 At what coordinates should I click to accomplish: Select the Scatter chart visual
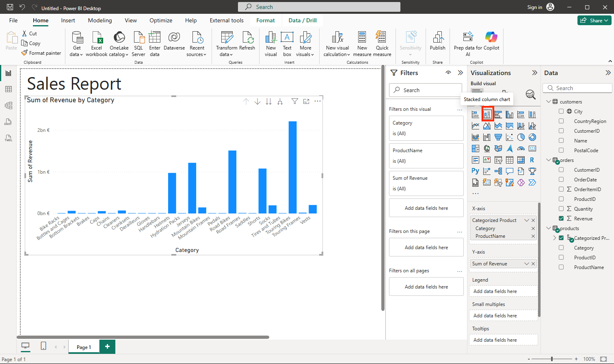[510, 137]
